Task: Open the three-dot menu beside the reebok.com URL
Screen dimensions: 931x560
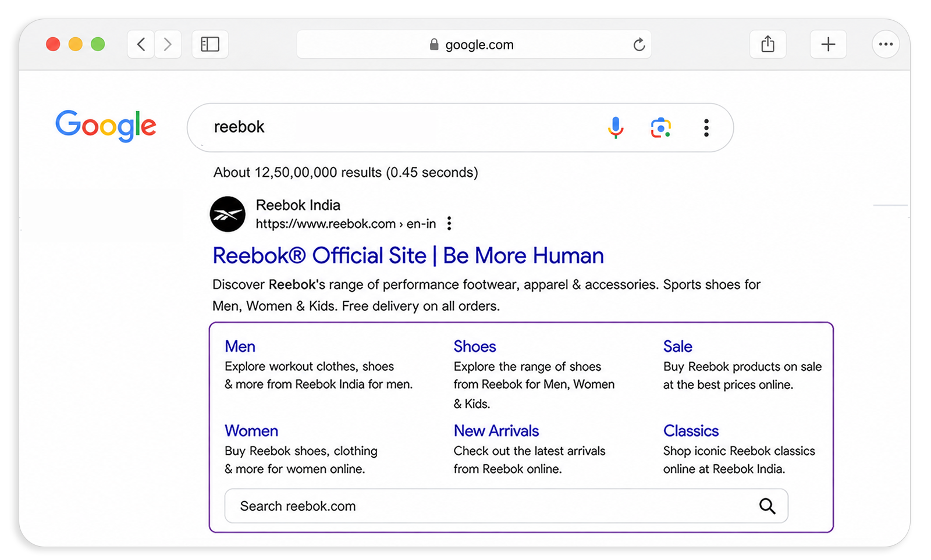Action: (449, 223)
